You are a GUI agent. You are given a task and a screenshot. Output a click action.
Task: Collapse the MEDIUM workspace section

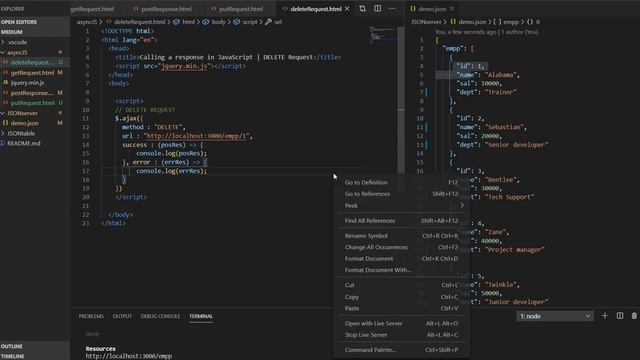pyautogui.click(x=11, y=32)
